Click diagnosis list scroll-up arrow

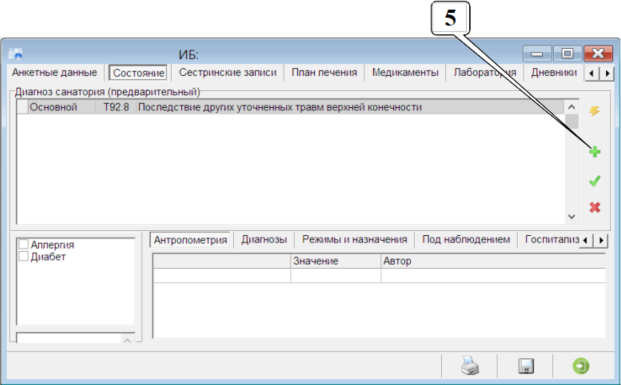pyautogui.click(x=571, y=107)
